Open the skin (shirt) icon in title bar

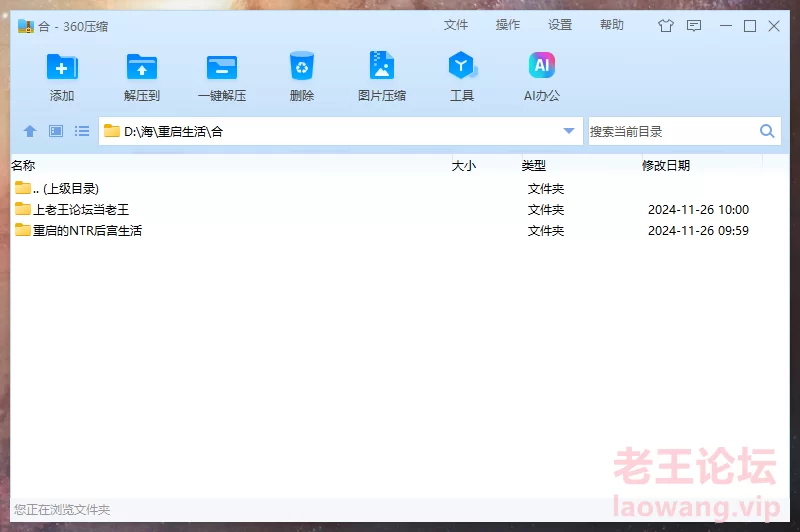(x=665, y=26)
